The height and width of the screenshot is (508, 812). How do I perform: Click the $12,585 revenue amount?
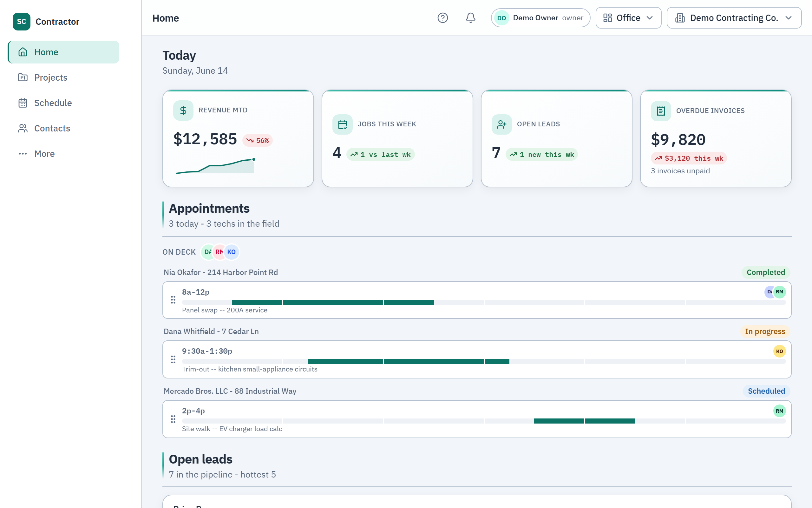click(205, 139)
